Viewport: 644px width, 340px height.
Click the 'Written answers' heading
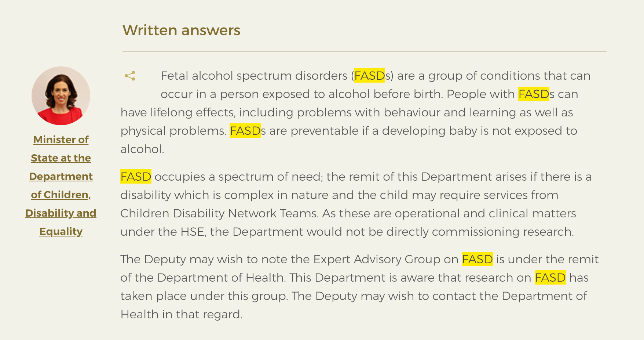pos(182,30)
